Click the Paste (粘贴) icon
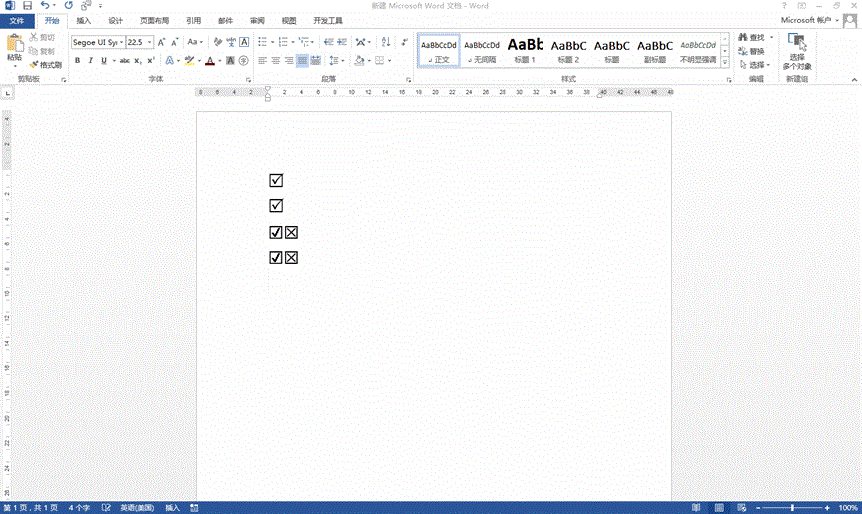Screen dimensions: 862x514 14,46
